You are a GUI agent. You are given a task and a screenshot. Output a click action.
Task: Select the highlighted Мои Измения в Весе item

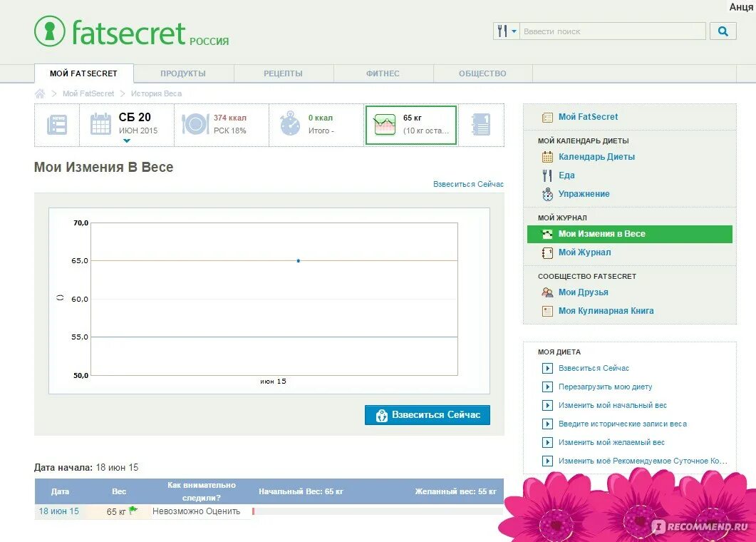point(630,234)
